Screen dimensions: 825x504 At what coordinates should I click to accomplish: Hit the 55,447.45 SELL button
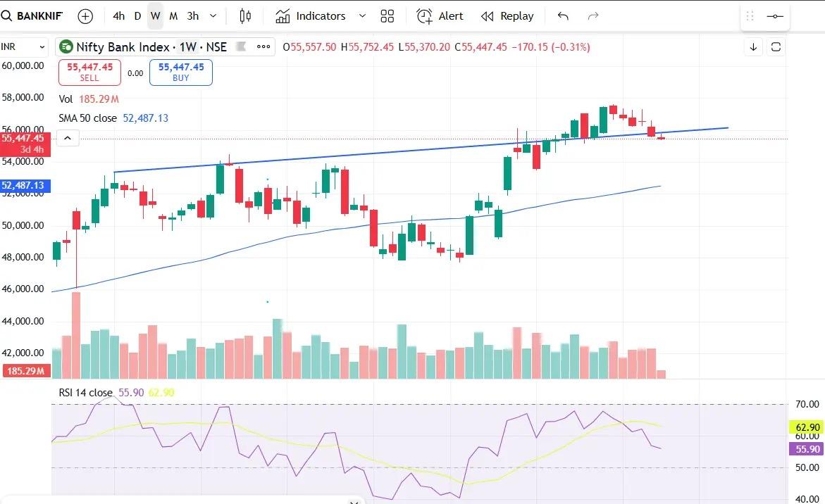click(89, 72)
